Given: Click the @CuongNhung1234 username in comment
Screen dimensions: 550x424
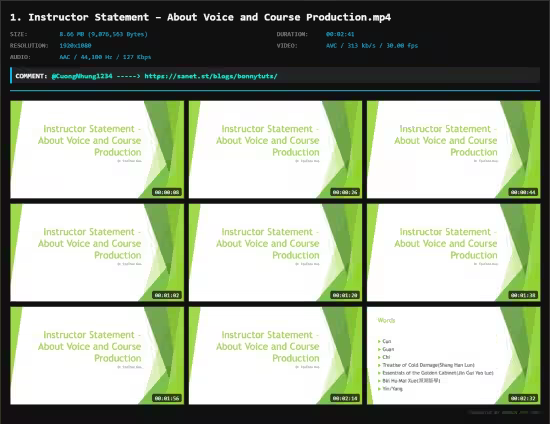Looking at the screenshot, I should (82, 76).
